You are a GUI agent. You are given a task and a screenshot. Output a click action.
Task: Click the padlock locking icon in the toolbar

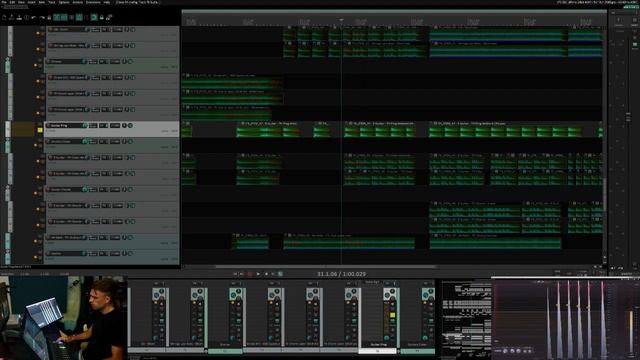coord(101,18)
